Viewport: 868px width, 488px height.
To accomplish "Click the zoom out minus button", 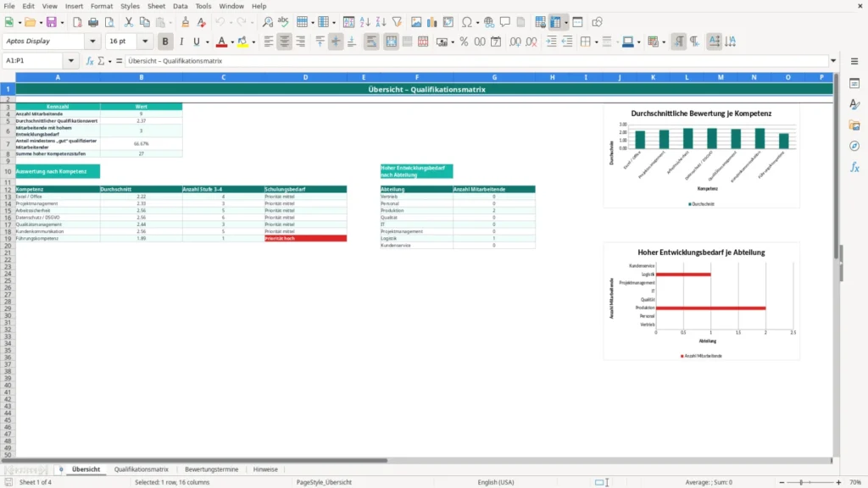I will click(x=782, y=482).
